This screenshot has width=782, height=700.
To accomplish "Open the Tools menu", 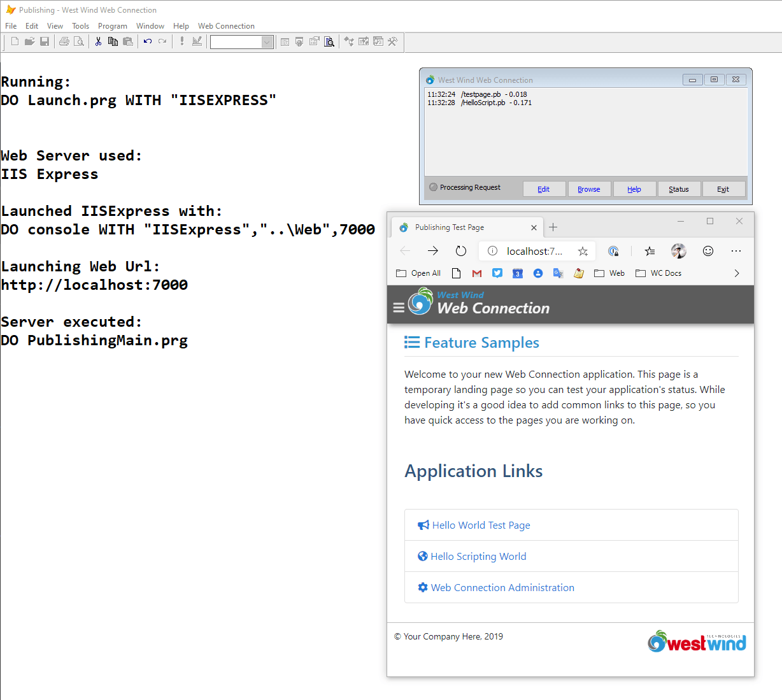I will [80, 26].
